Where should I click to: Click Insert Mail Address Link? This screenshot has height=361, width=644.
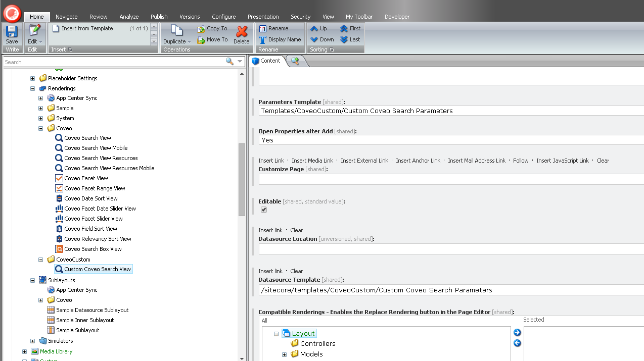tap(477, 161)
